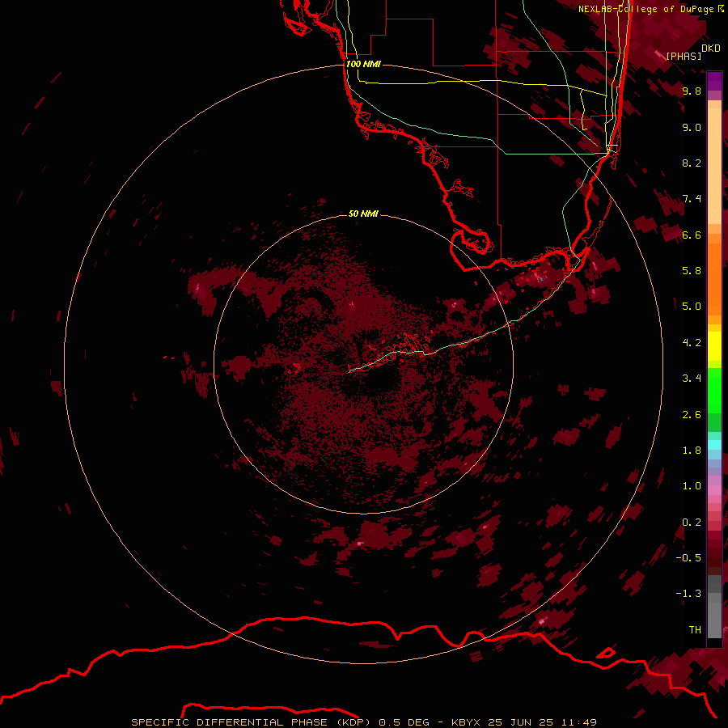Click the 9.8 value on the scale
This screenshot has width=728, height=728.
(x=692, y=91)
